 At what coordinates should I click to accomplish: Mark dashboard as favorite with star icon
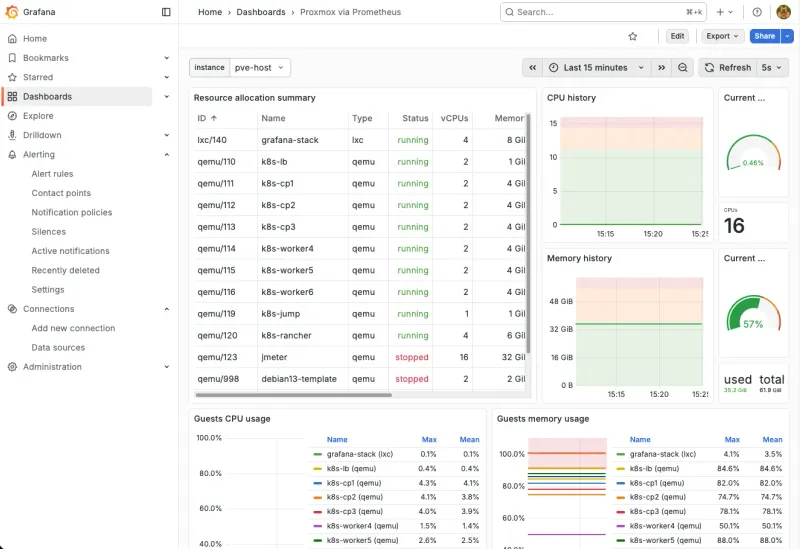point(633,36)
